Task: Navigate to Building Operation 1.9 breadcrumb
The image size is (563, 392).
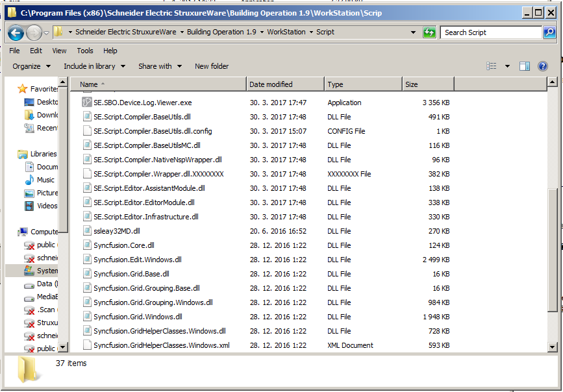Action: (221, 32)
